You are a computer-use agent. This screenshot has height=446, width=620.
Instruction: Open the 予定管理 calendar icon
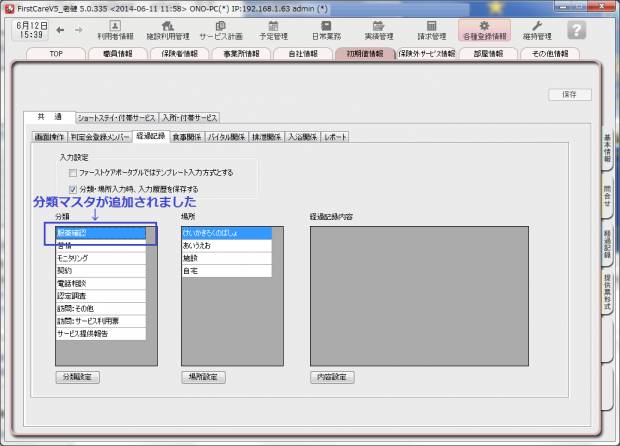click(273, 29)
